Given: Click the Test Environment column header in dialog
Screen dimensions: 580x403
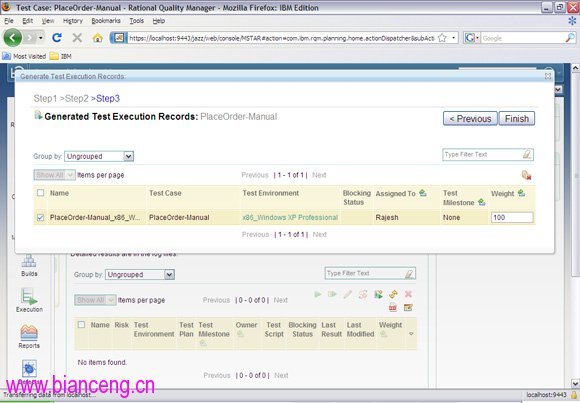Looking at the screenshot, I should [270, 193].
